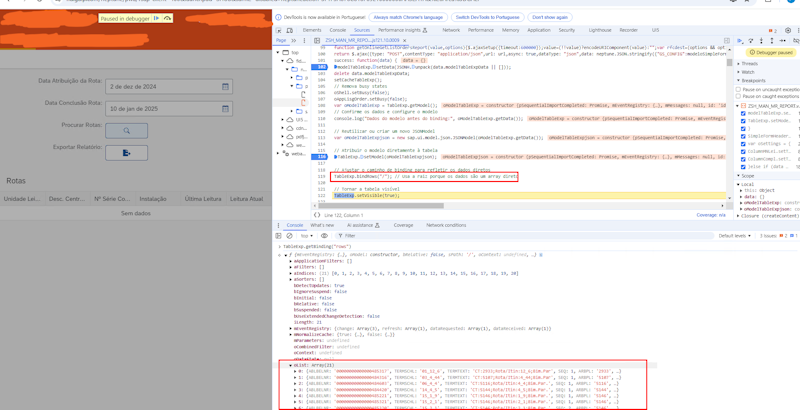
Task: Click the console Filter input field
Action: 360,236
